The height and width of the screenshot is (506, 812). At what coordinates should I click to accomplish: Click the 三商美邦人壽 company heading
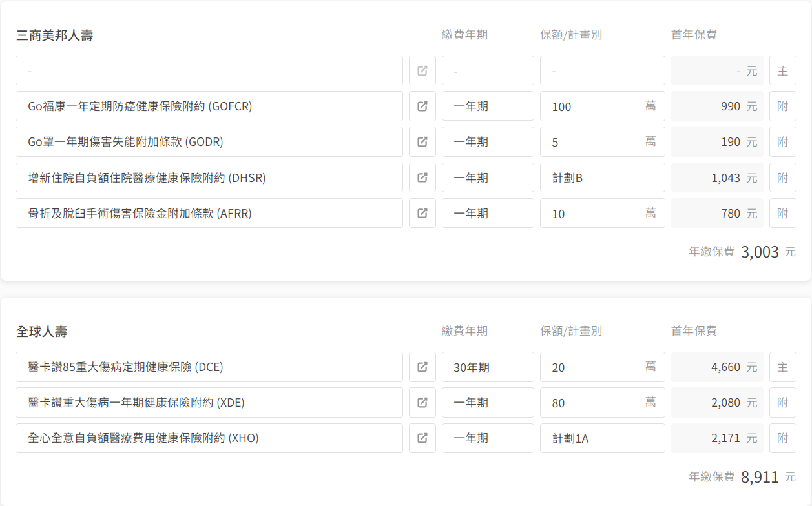(x=55, y=35)
